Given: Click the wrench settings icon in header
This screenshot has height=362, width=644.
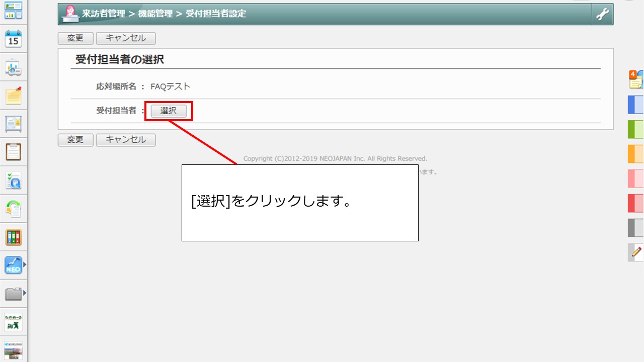Looking at the screenshot, I should tap(602, 14).
